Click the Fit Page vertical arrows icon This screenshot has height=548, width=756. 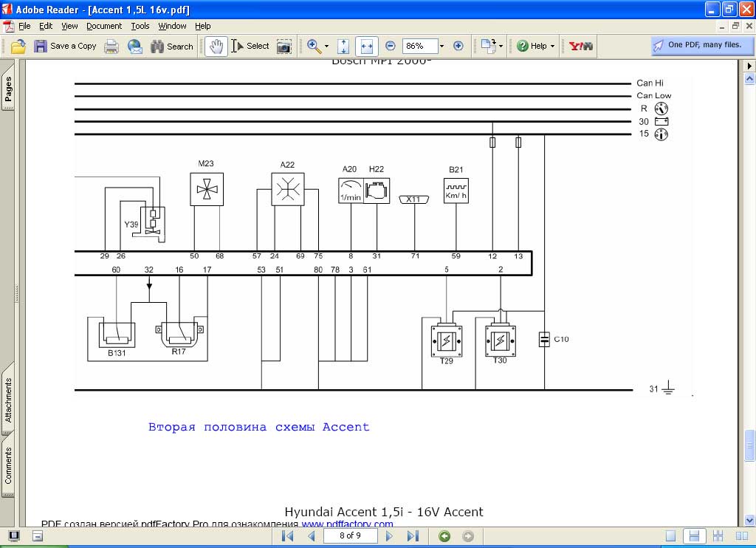click(x=343, y=47)
